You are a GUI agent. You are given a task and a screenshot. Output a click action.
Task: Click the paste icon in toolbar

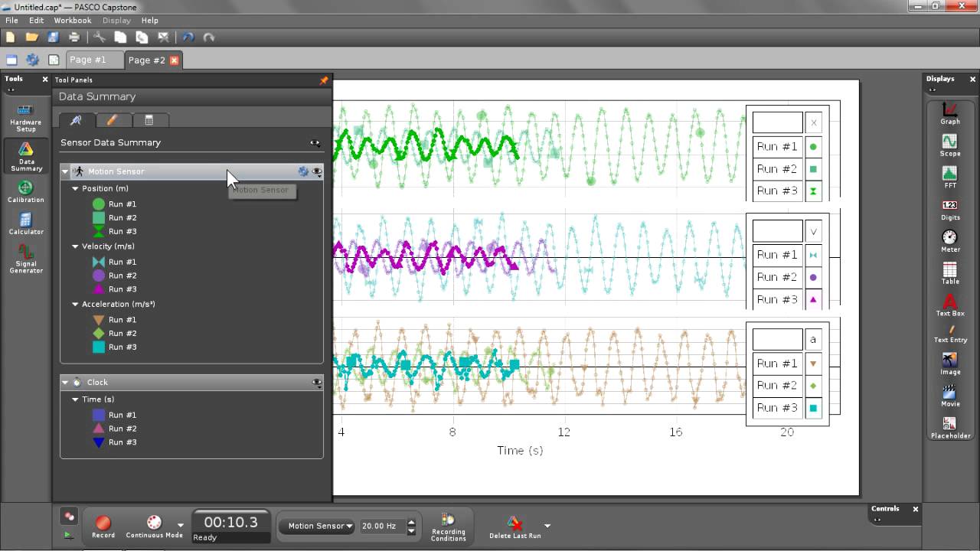pyautogui.click(x=142, y=37)
